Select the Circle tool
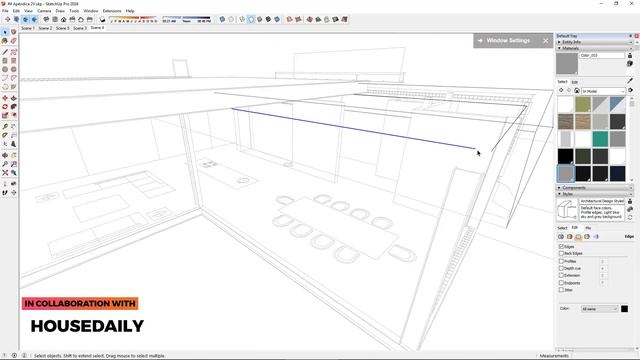The height and width of the screenshot is (360, 640). (5, 69)
